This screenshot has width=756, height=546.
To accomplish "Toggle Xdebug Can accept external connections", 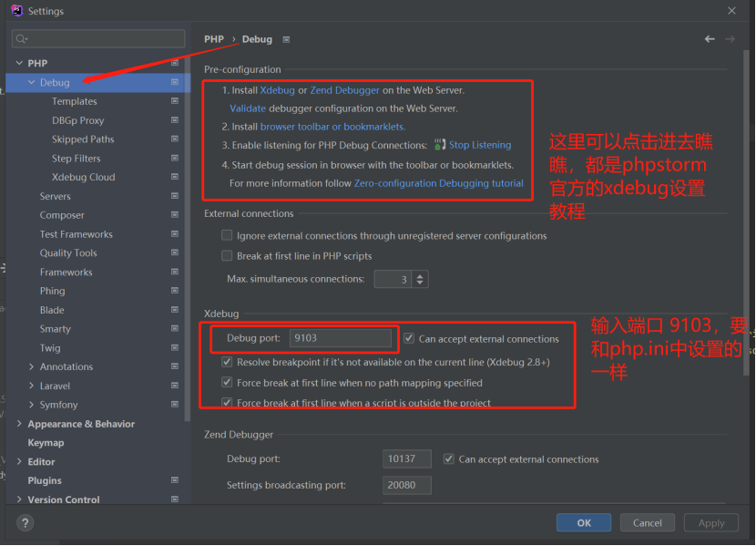I will (409, 338).
